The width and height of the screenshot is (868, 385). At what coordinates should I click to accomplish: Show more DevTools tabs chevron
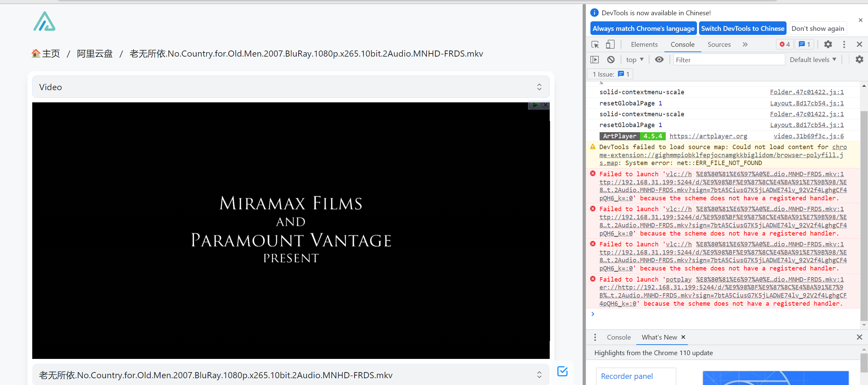(x=745, y=44)
